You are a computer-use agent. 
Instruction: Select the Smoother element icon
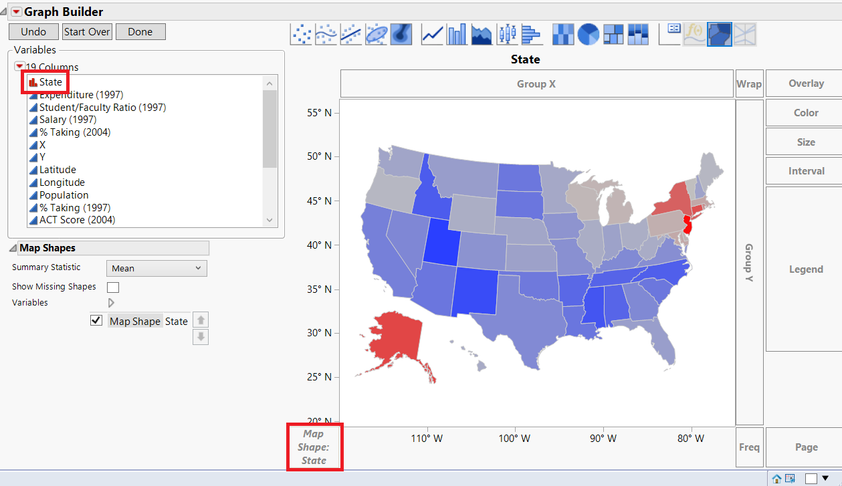326,34
